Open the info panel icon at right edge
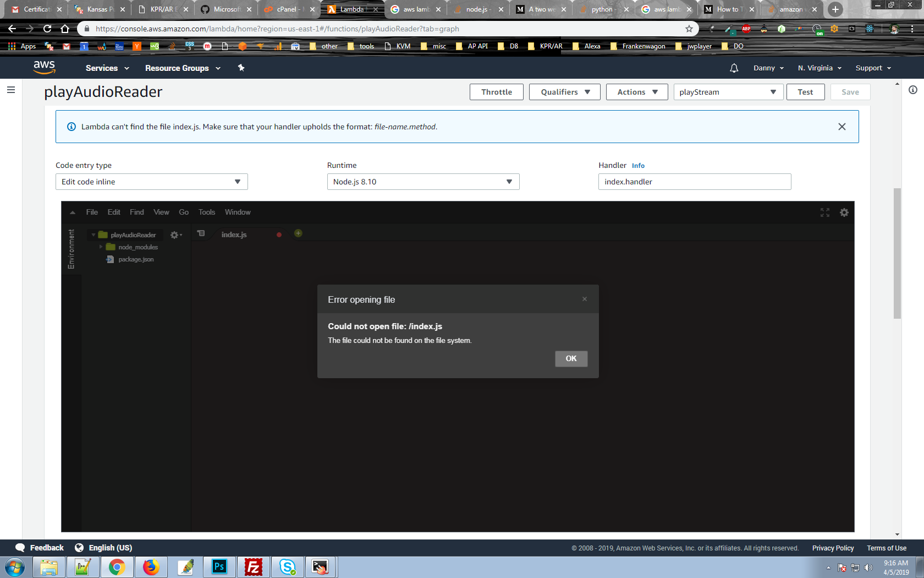 [913, 90]
